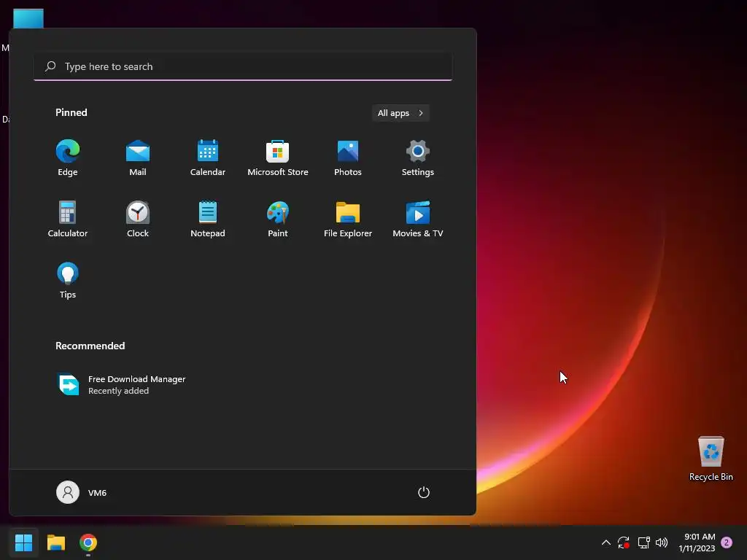Open the Edge browser from pinned apps
747x560 pixels.
point(68,158)
